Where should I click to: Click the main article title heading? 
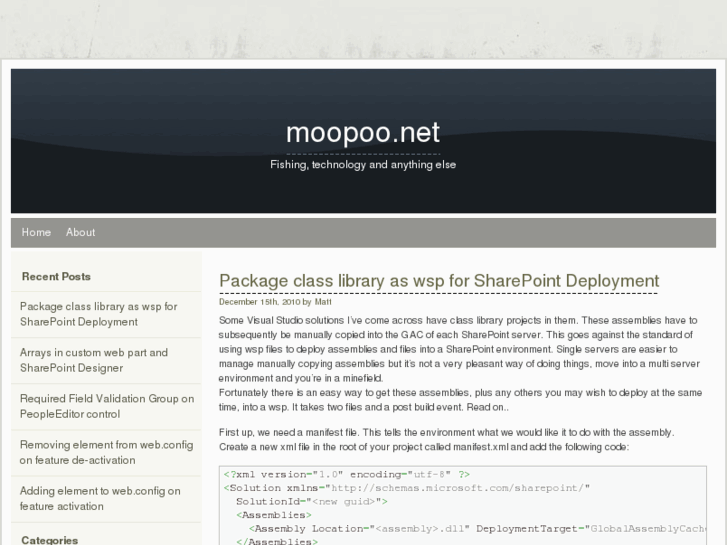439,281
